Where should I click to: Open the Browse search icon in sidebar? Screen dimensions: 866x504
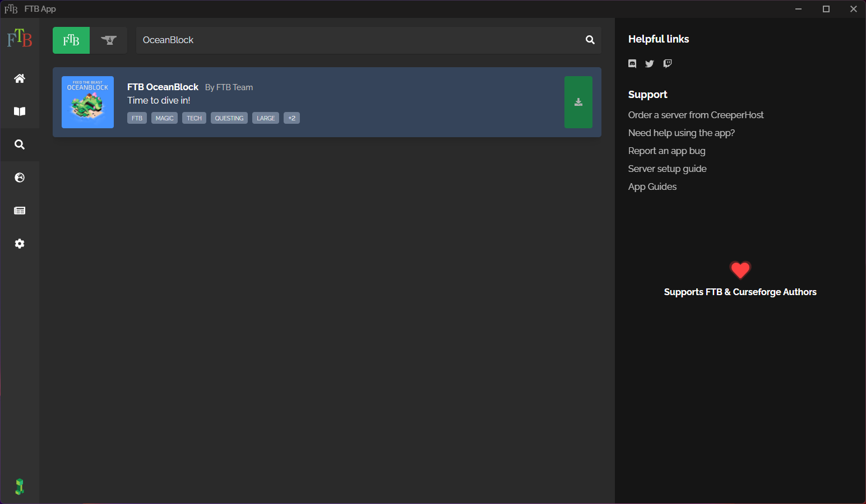pos(20,144)
